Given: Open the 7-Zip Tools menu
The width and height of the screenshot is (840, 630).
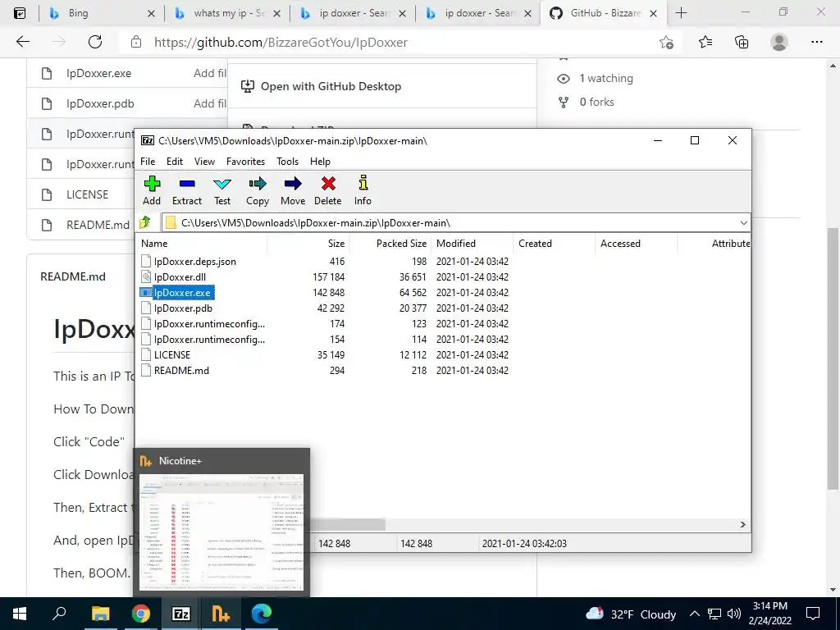Looking at the screenshot, I should (287, 162).
